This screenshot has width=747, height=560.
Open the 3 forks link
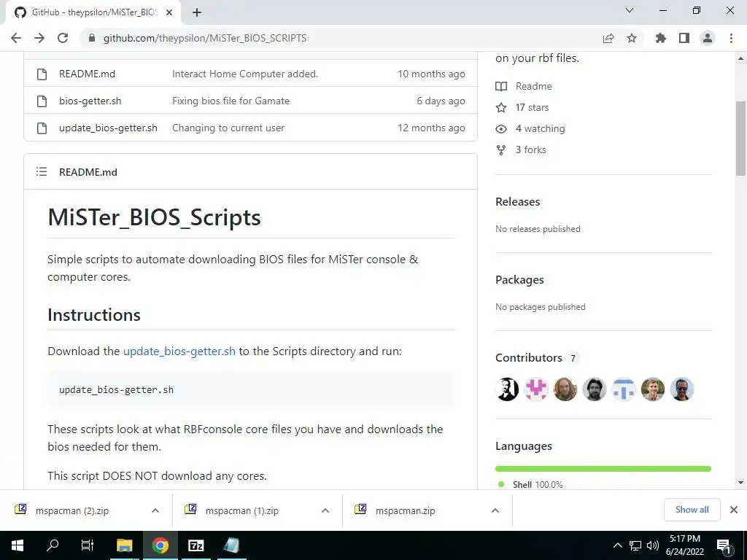(521, 149)
